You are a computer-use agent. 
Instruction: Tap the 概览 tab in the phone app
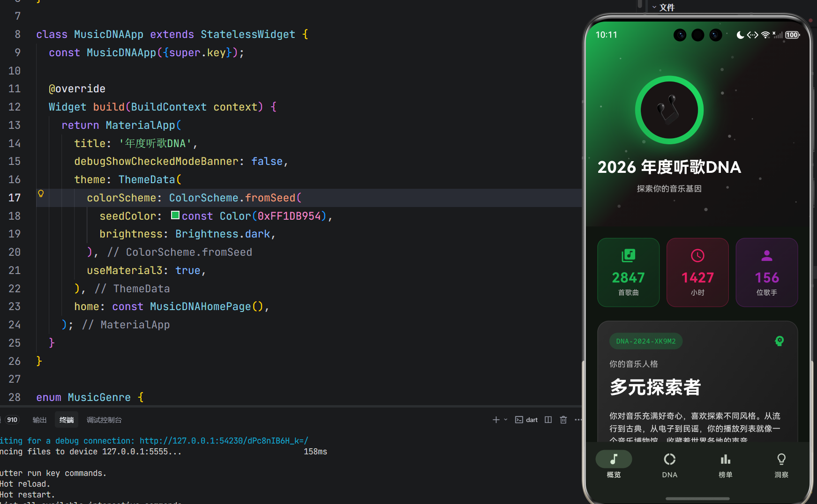[x=614, y=465]
